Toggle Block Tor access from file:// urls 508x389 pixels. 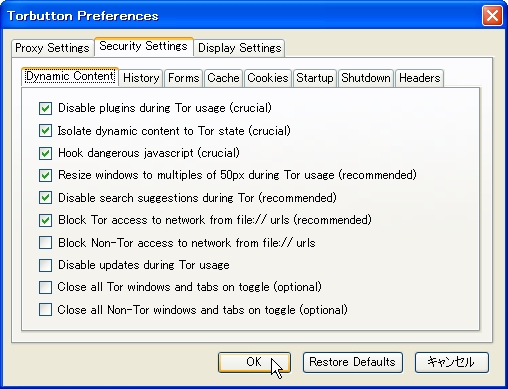point(45,220)
